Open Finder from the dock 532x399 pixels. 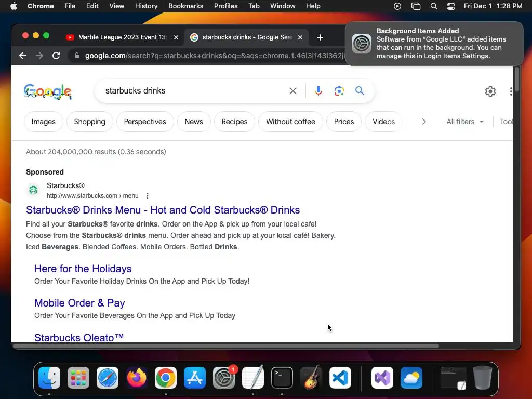click(x=49, y=378)
